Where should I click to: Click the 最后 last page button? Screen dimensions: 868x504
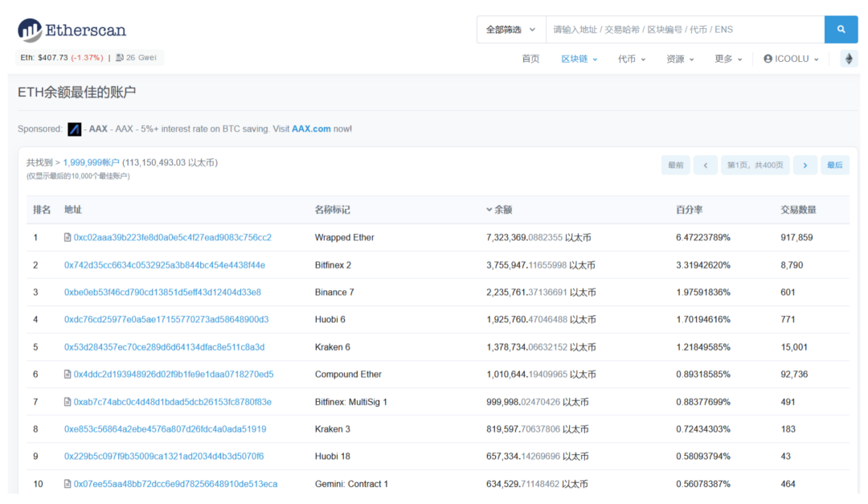[x=835, y=165]
